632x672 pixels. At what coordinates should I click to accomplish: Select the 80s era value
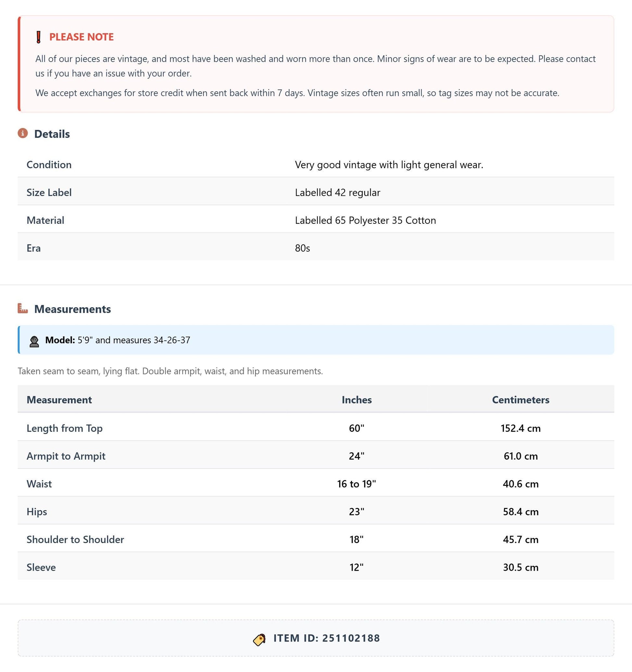click(x=302, y=248)
